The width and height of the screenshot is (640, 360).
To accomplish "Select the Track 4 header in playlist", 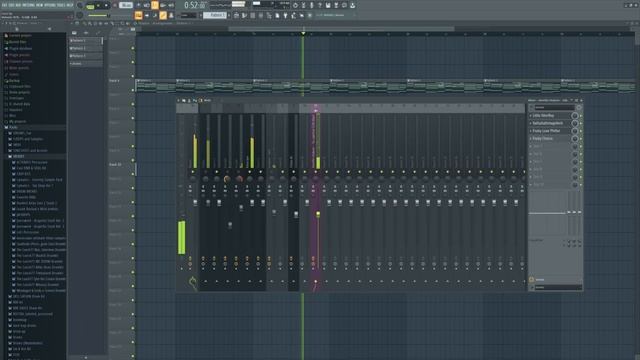I will 120,85.
